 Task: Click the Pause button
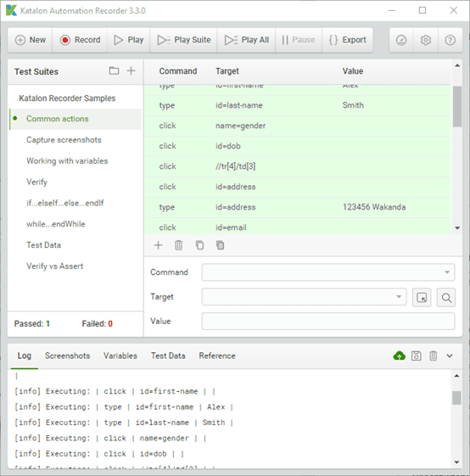299,40
